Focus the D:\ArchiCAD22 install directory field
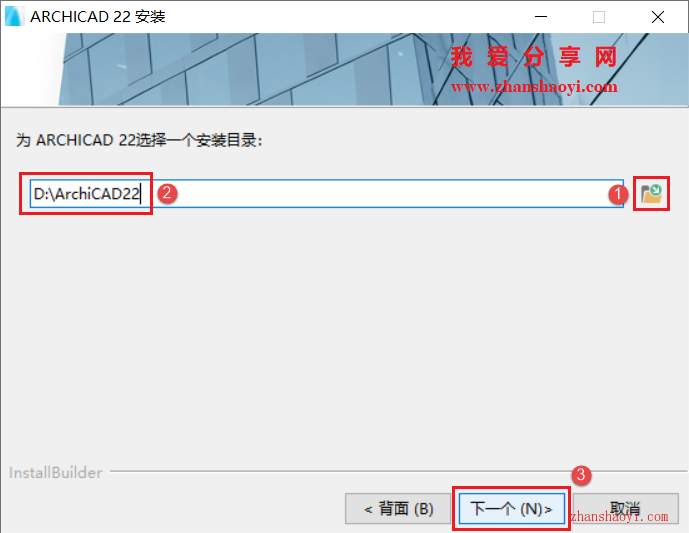Viewport: 689px width, 533px height. coord(326,193)
